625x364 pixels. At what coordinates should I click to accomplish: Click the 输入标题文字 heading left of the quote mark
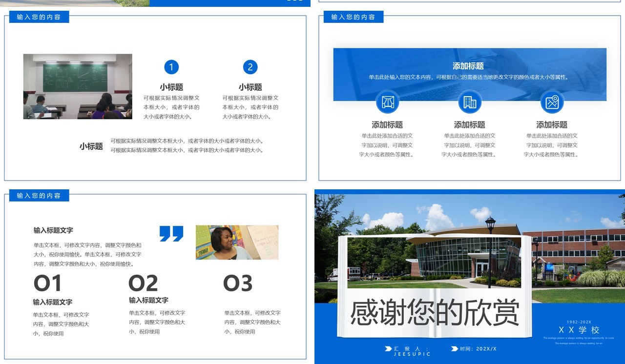[53, 230]
